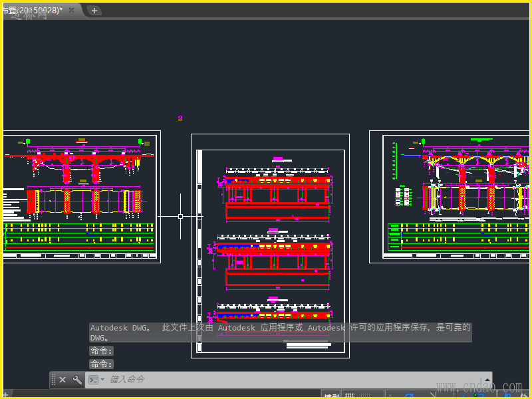The height and width of the screenshot is (399, 532).
Task: Open a new drawing tab with plus button
Action: click(x=94, y=11)
